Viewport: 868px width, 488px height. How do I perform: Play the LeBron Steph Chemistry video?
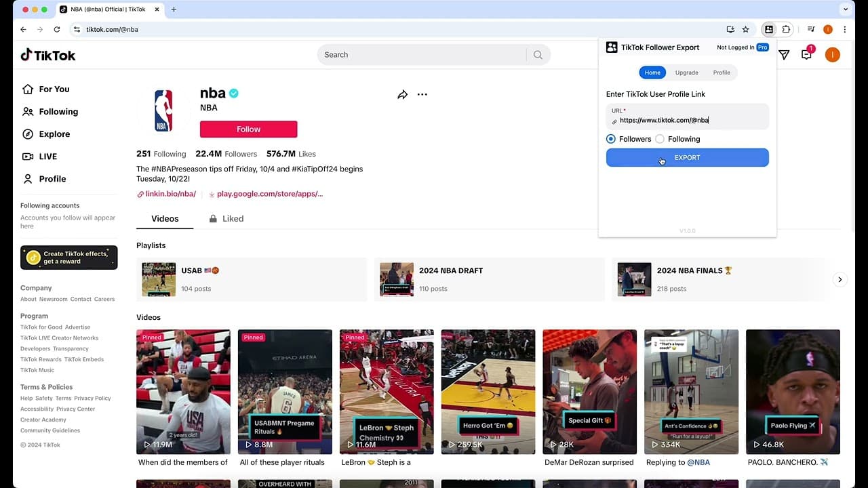coord(387,392)
